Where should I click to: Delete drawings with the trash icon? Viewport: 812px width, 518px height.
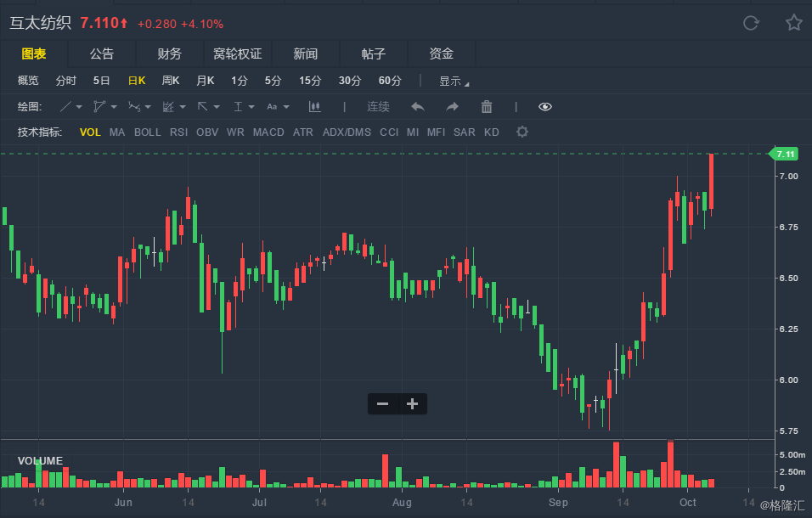pyautogui.click(x=487, y=107)
